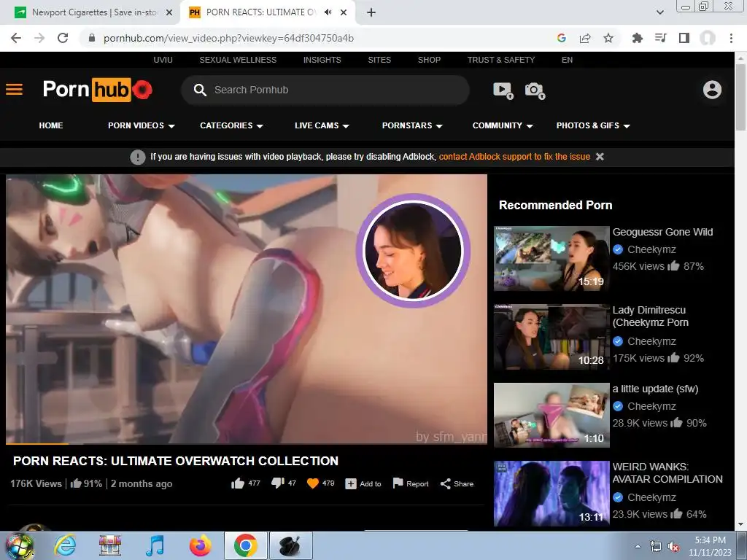747x560 pixels.
Task: Open the music note app in taskbar
Action: point(155,545)
